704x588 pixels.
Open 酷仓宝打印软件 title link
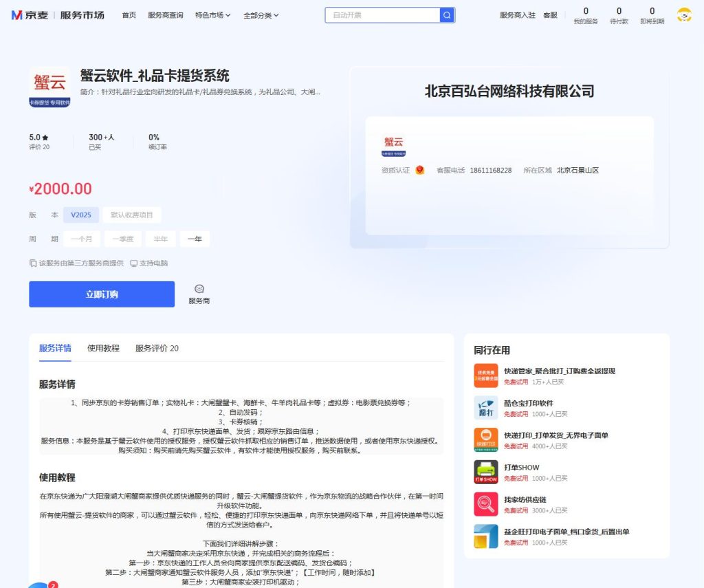[x=529, y=403]
